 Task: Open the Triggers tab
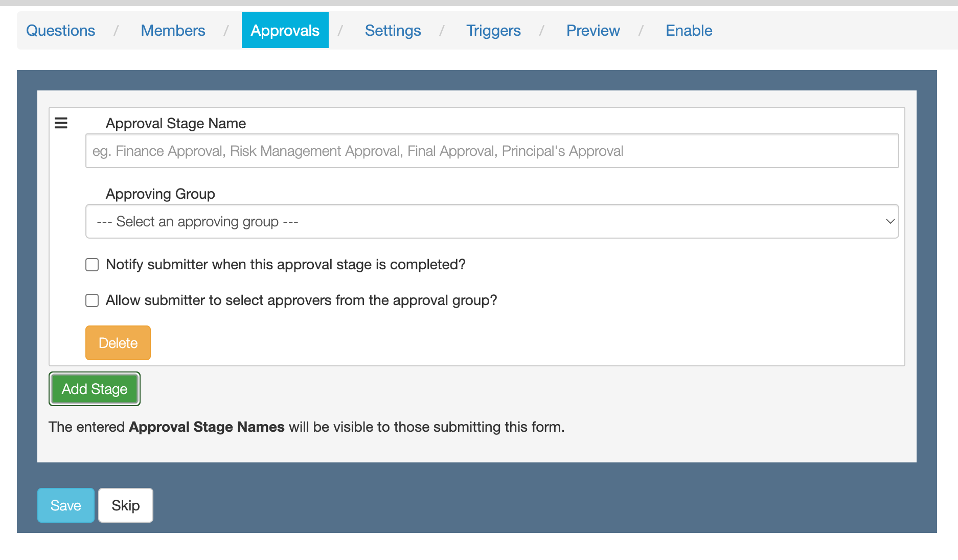pos(493,31)
